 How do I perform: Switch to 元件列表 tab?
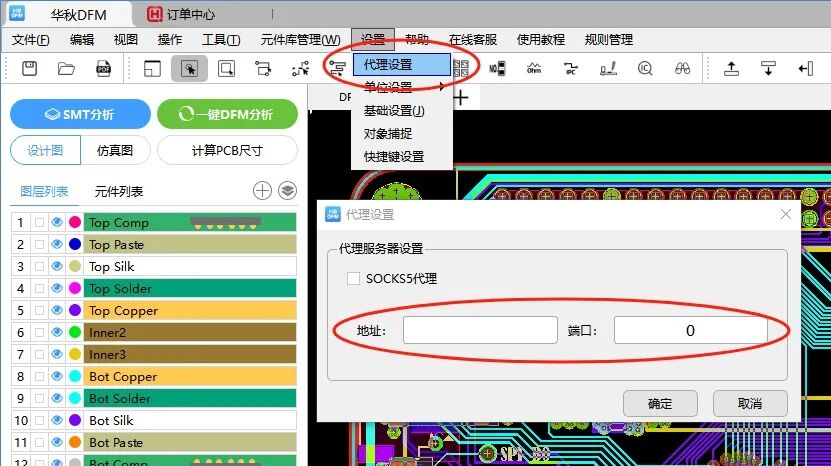119,191
